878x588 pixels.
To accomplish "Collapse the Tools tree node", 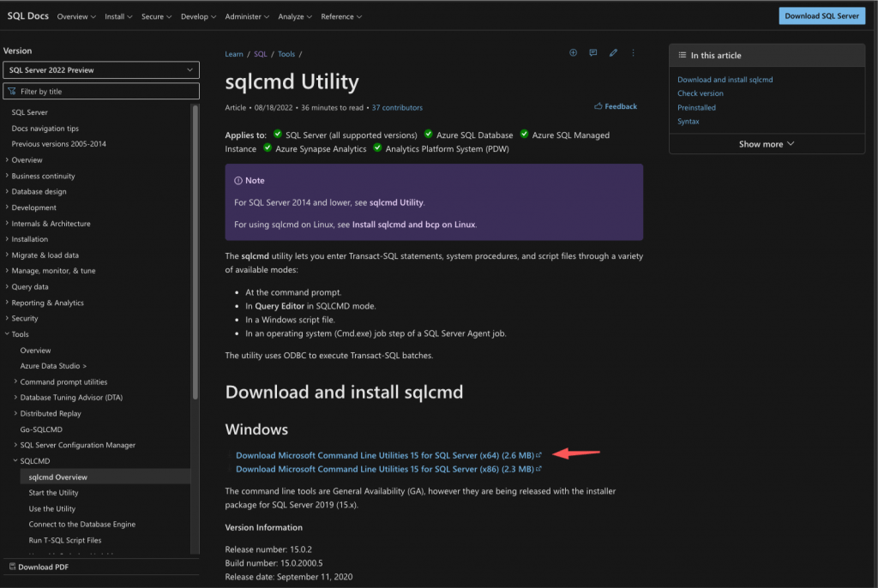I will point(7,333).
